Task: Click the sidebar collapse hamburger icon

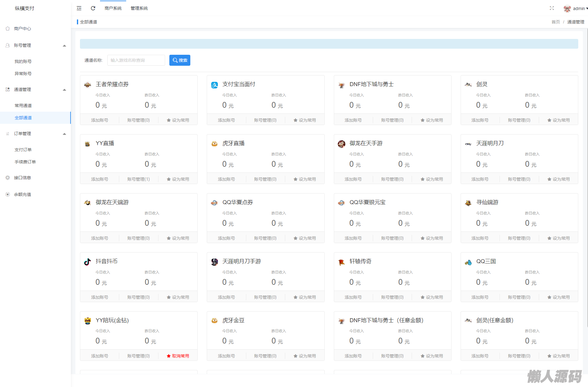Action: click(x=79, y=8)
